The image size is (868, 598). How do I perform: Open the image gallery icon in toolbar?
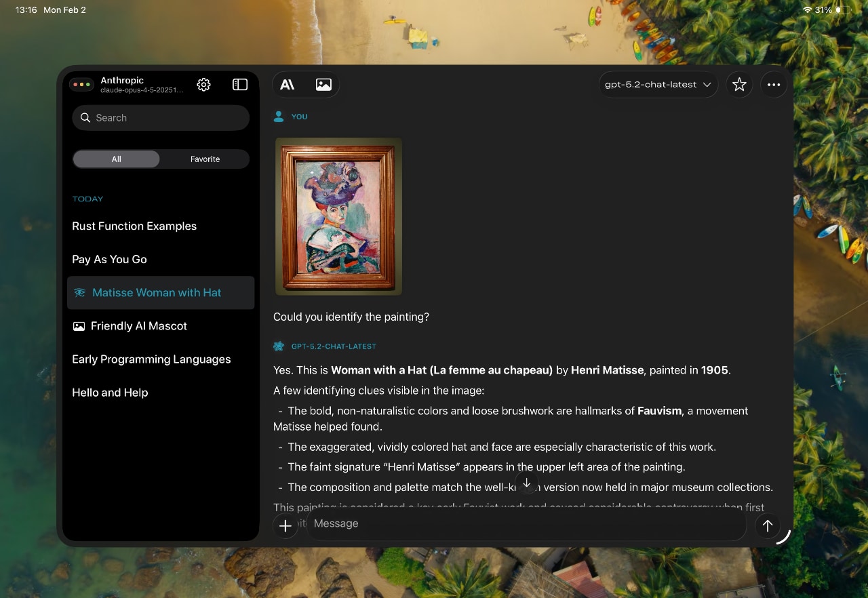pyautogui.click(x=323, y=85)
